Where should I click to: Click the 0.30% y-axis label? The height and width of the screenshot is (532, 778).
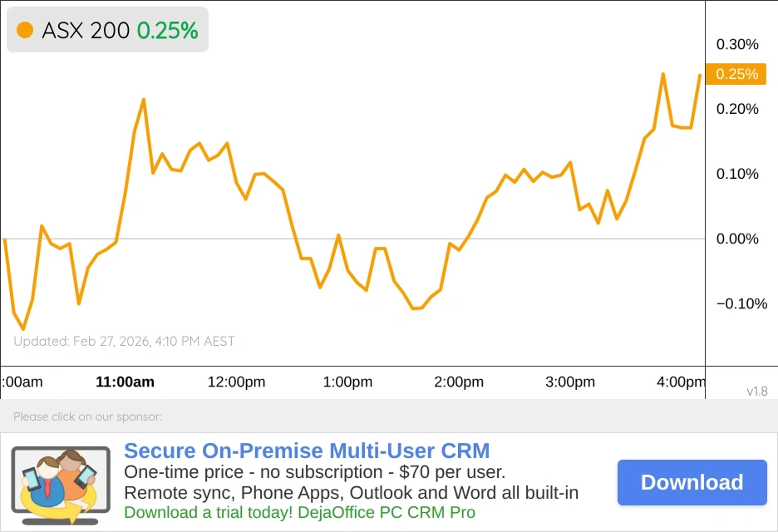(x=737, y=44)
